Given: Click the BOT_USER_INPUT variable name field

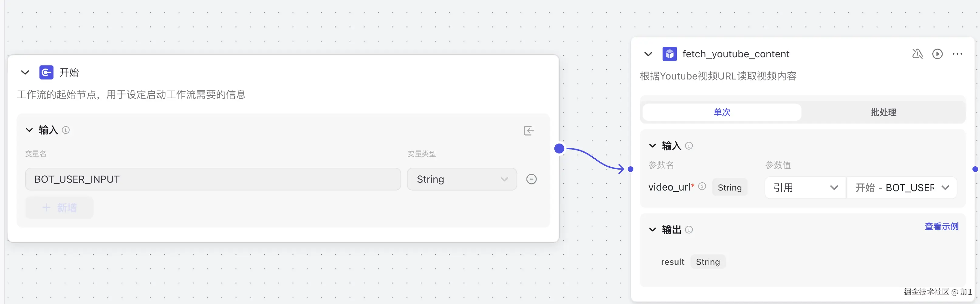Looking at the screenshot, I should tap(213, 179).
